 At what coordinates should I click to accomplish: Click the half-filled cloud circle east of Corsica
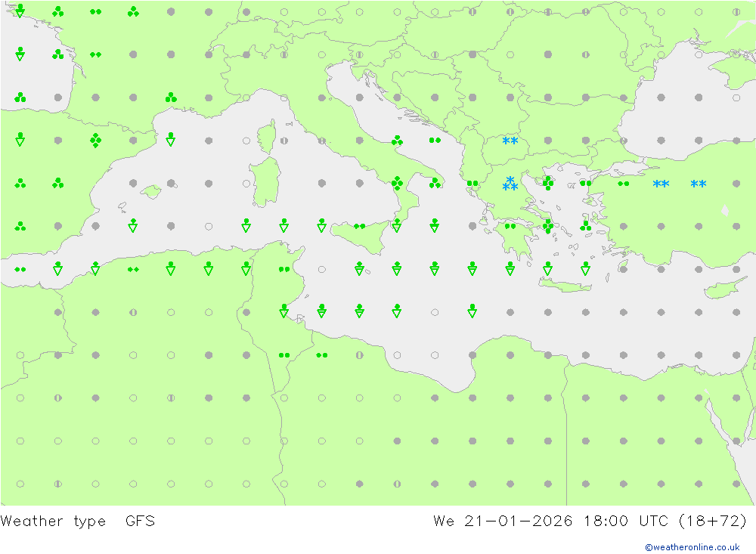tap(284, 141)
